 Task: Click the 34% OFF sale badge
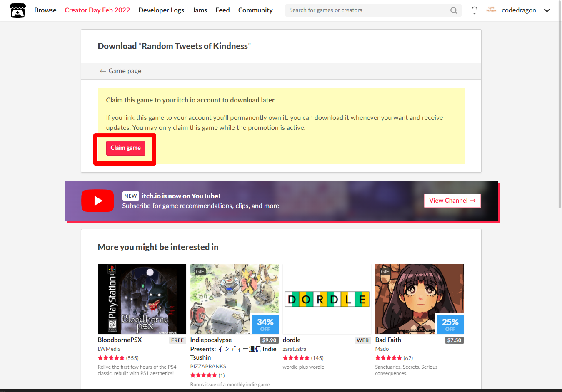click(265, 324)
